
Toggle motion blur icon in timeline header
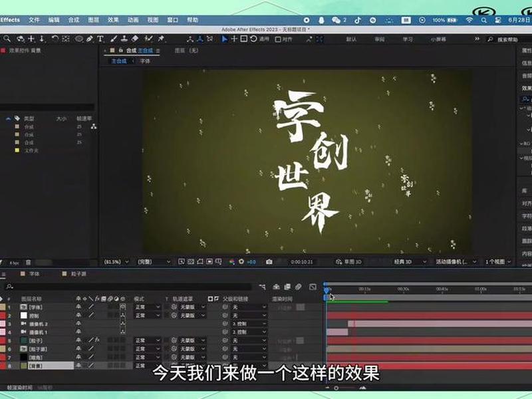[x=298, y=287]
